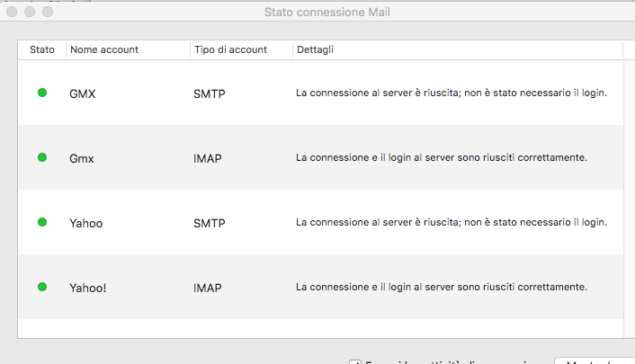Select the GMX account name
The height and width of the screenshot is (364, 635).
[82, 93]
